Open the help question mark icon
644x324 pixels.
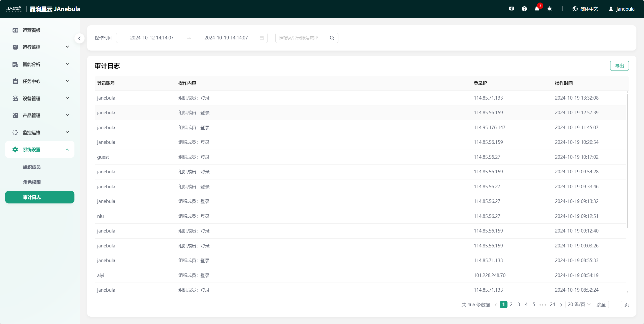(x=524, y=9)
